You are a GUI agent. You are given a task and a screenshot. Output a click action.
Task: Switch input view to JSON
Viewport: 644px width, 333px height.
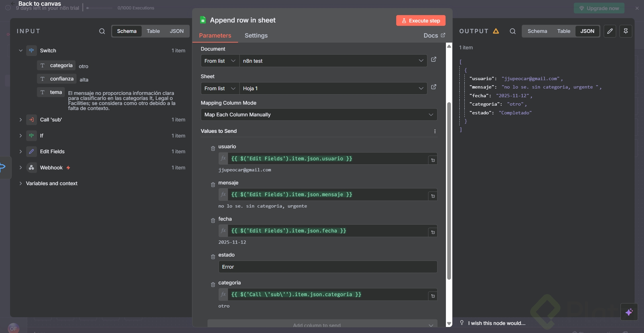tap(177, 31)
